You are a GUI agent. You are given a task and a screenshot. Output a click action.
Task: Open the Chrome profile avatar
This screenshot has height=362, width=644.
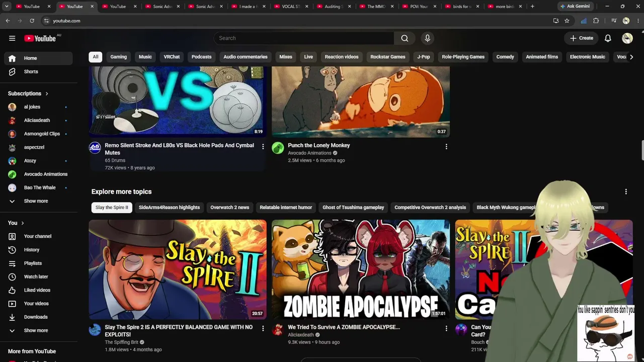[x=626, y=21]
